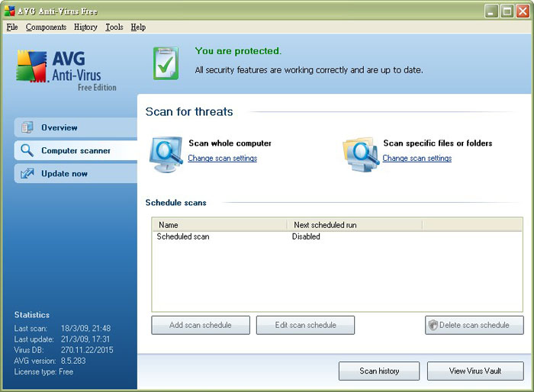Open the Scan history button
The height and width of the screenshot is (392, 534).
(379, 371)
